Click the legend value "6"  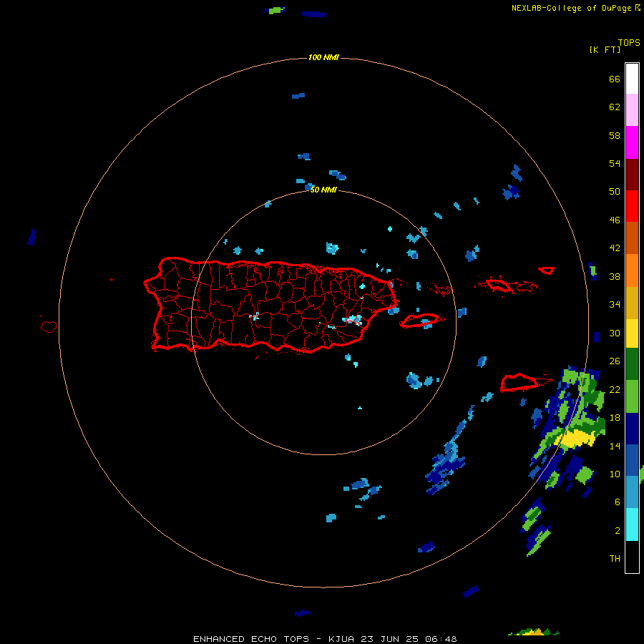pos(618,502)
